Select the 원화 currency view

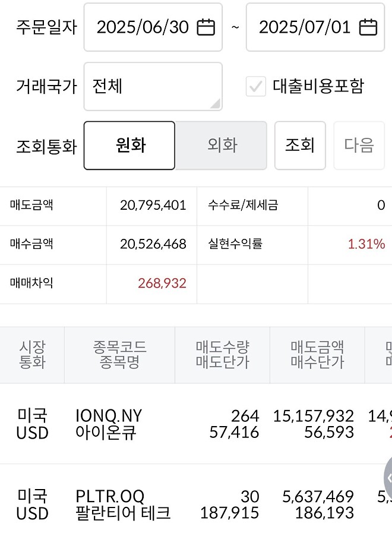129,145
